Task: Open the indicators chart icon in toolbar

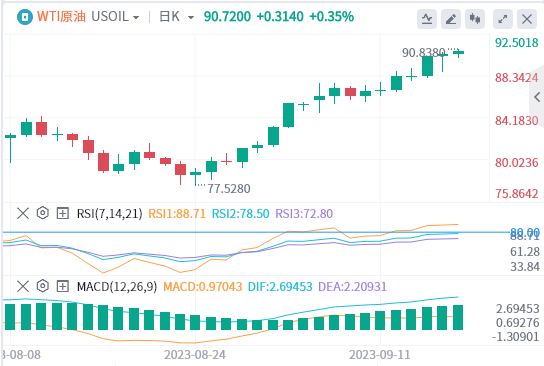Action: [x=427, y=19]
